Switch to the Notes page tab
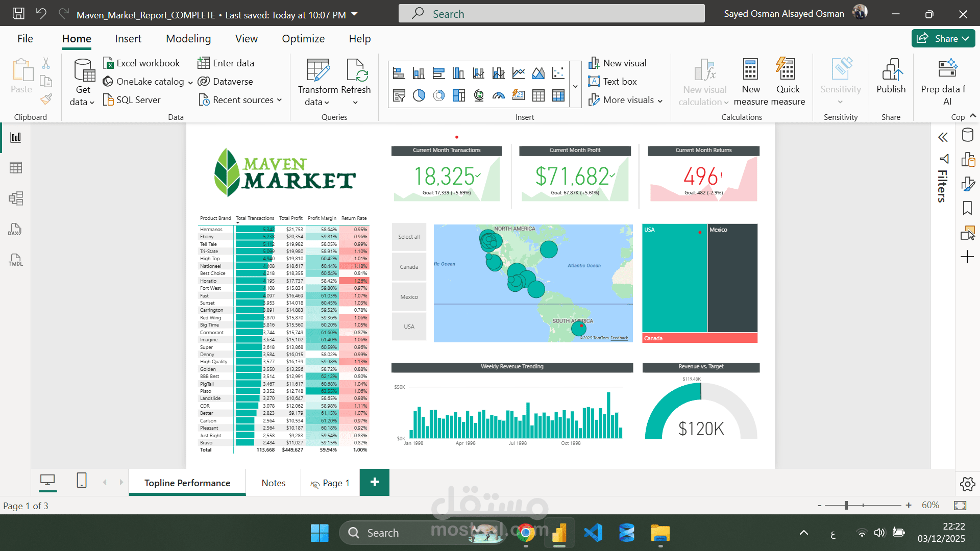980x551 pixels. pyautogui.click(x=273, y=483)
